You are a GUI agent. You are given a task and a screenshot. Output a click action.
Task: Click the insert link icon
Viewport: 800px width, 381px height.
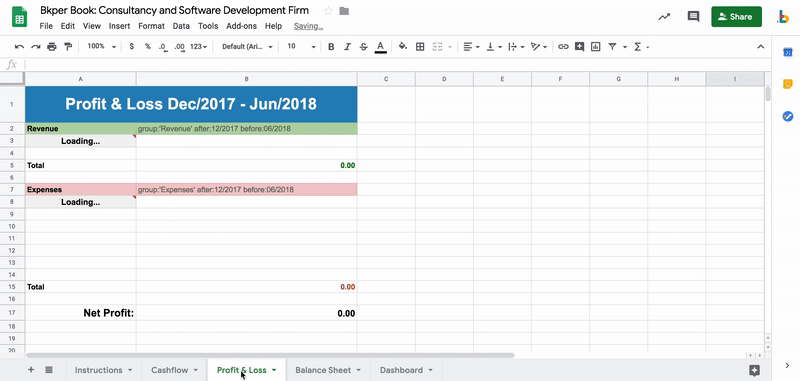(563, 47)
